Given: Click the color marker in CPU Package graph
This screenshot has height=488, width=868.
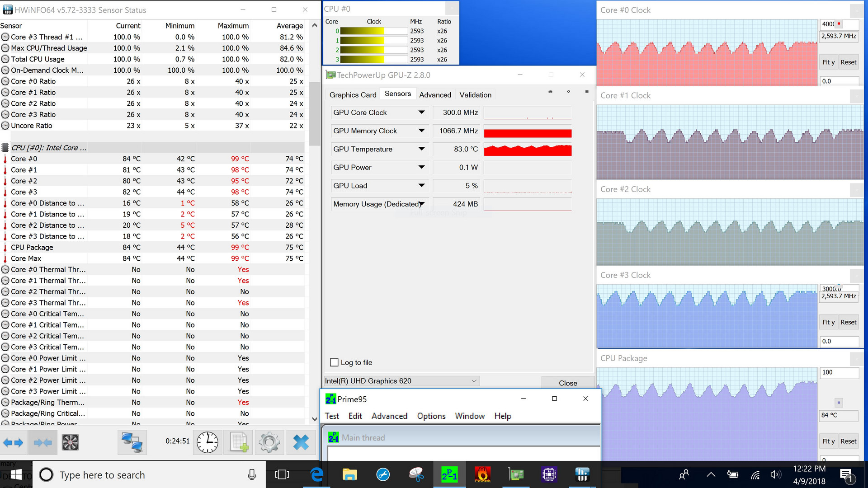Looking at the screenshot, I should point(839,402).
